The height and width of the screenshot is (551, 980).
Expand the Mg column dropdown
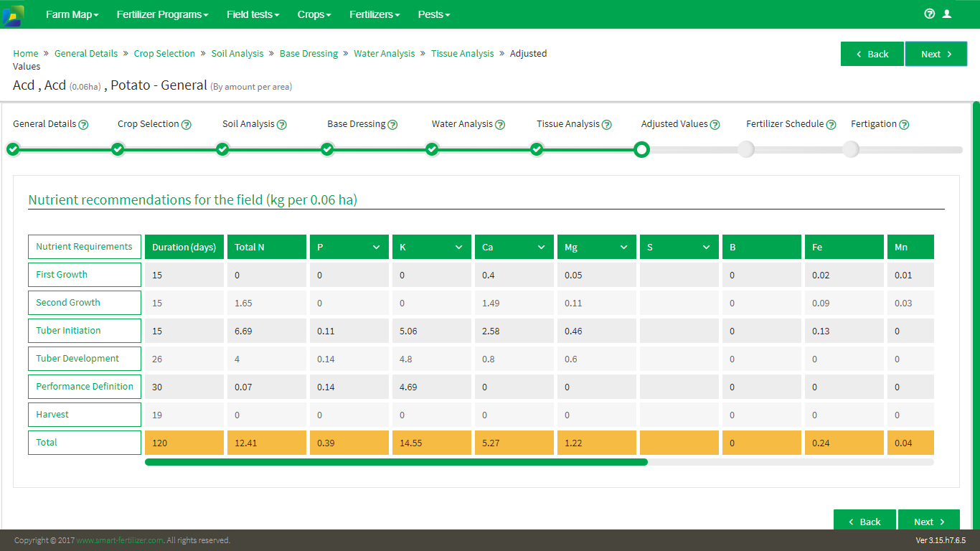pyautogui.click(x=624, y=248)
